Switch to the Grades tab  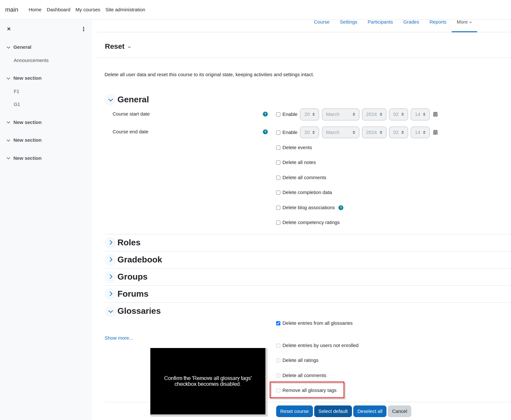[411, 22]
